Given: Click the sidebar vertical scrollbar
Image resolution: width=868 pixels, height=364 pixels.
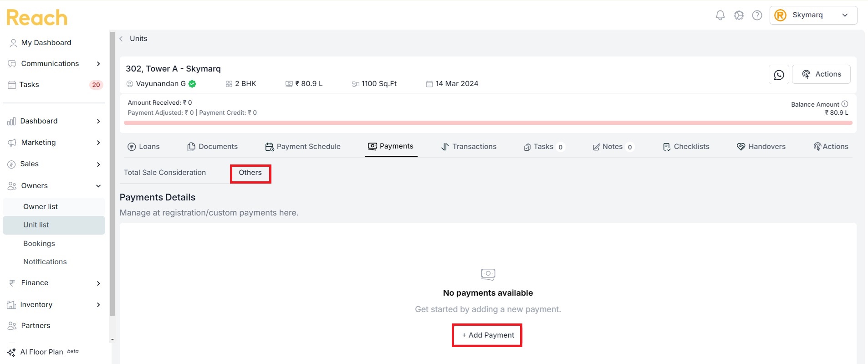Looking at the screenshot, I should point(112,173).
